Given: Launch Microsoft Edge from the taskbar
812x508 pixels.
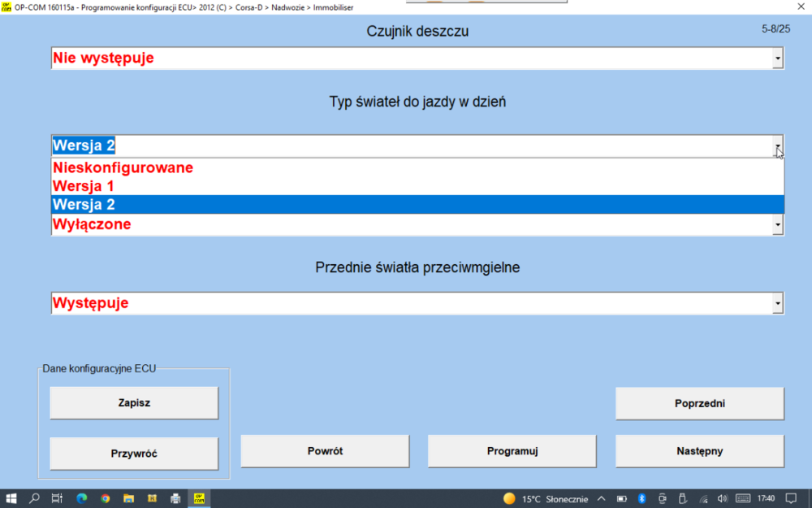Looking at the screenshot, I should click(81, 498).
